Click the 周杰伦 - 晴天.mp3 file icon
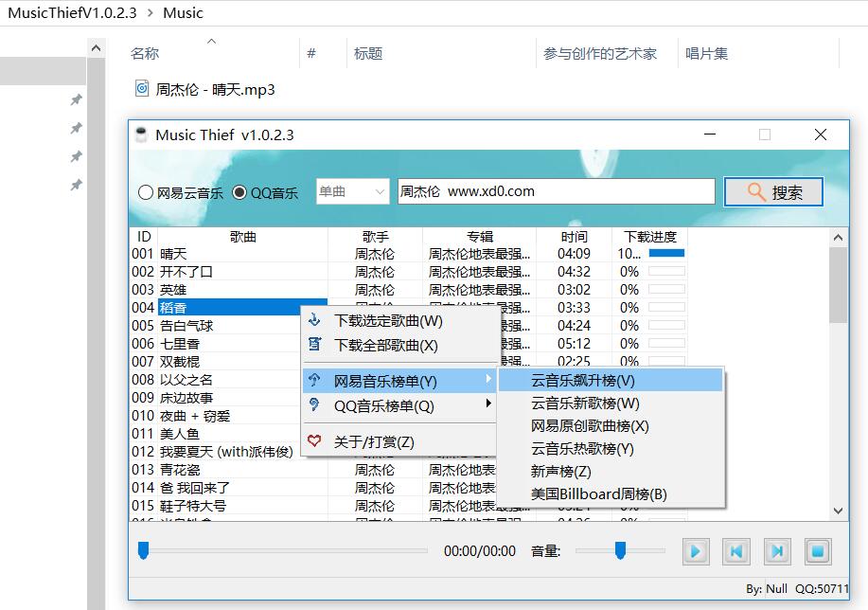 point(142,89)
